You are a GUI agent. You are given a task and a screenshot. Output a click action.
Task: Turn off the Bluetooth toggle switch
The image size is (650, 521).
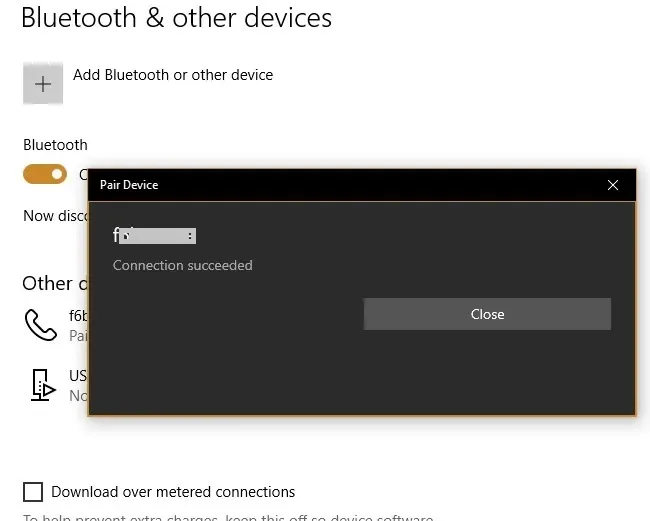tap(45, 174)
